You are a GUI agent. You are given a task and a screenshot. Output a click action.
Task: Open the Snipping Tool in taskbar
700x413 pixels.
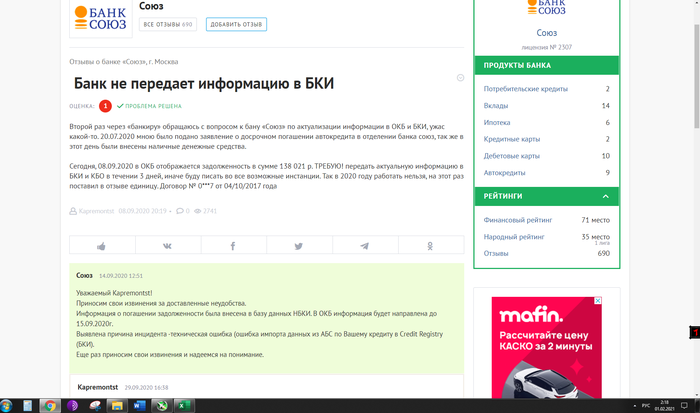pyautogui.click(x=95, y=405)
